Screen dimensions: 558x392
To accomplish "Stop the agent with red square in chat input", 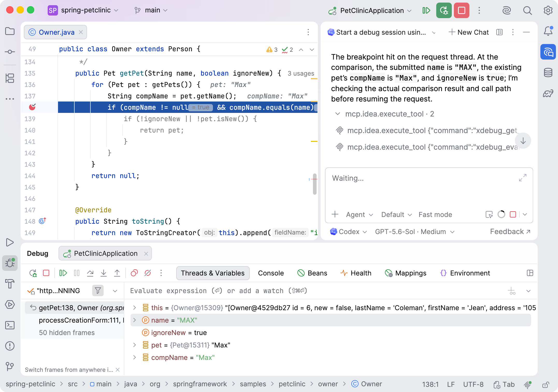I will pos(513,214).
